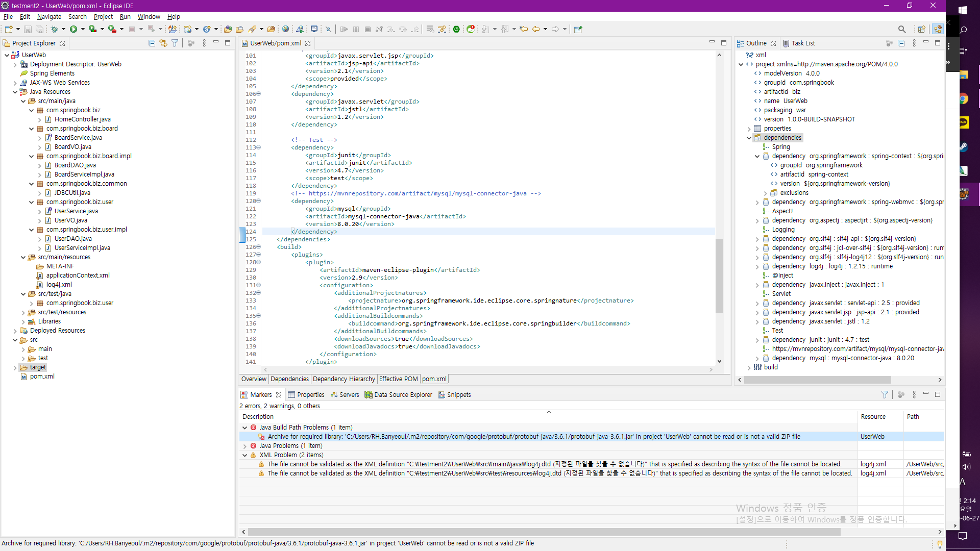This screenshot has width=980, height=551.
Task: Click the green Run button icon
Action: click(x=73, y=29)
